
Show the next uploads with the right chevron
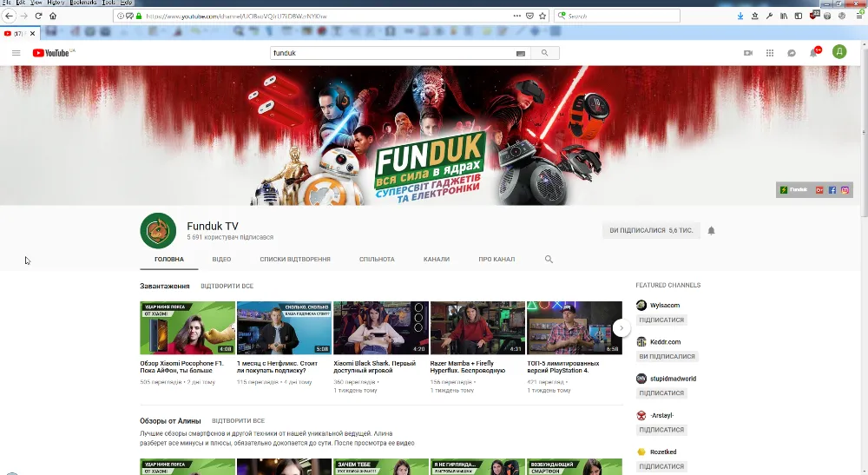click(x=621, y=327)
